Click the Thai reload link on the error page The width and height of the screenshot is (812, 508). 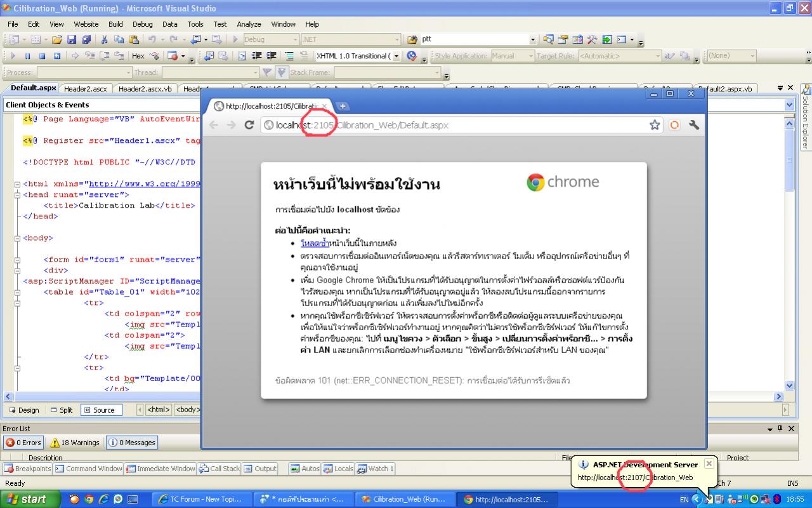pyautogui.click(x=315, y=243)
